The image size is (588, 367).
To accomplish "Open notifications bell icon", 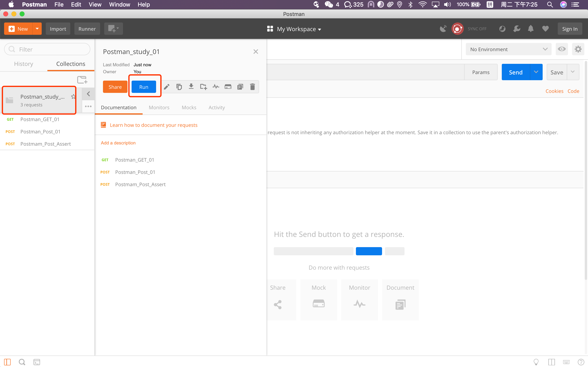I will click(531, 29).
